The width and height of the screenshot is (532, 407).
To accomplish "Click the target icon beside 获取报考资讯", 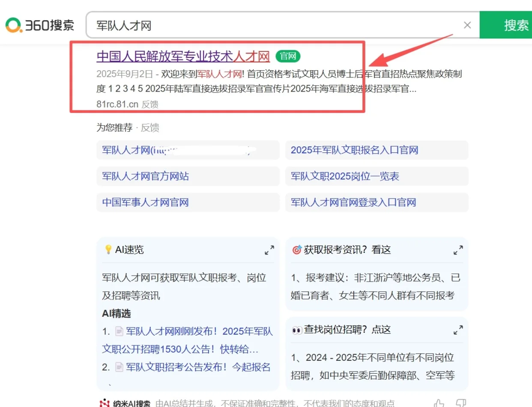I will click(x=297, y=250).
